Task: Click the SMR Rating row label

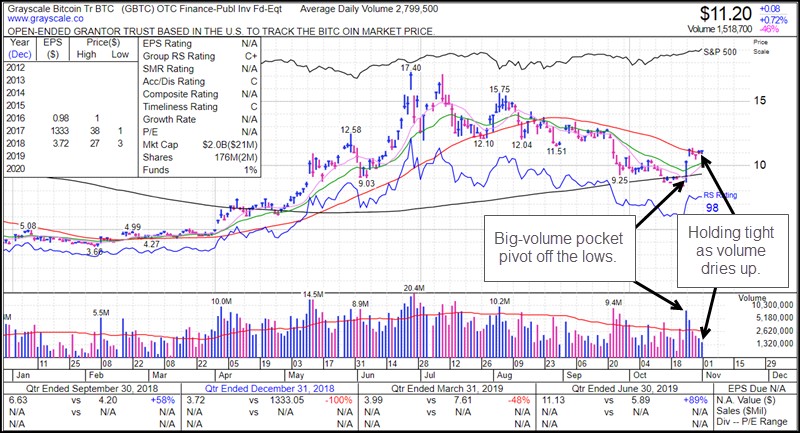Action: pyautogui.click(x=168, y=69)
